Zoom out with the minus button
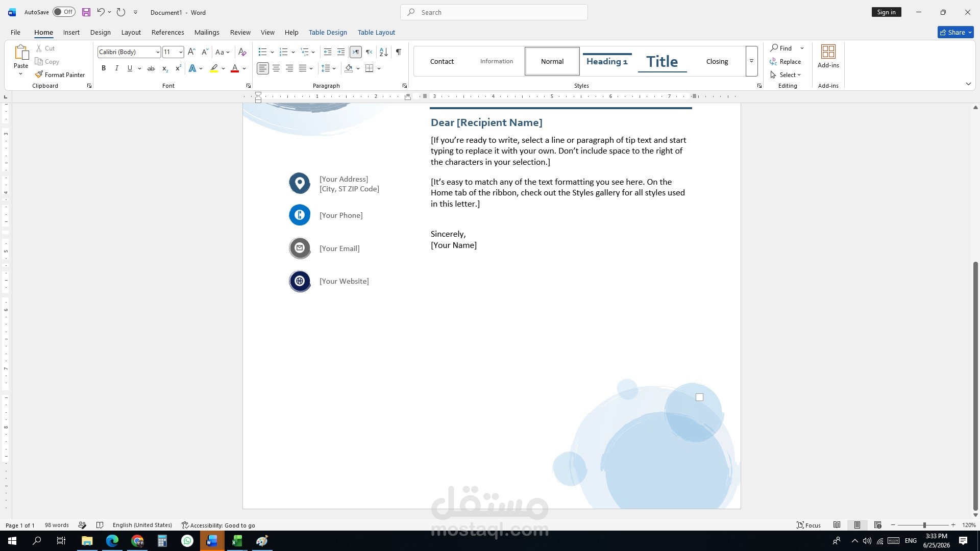Screen dimensions: 980x551 [x=893, y=525]
